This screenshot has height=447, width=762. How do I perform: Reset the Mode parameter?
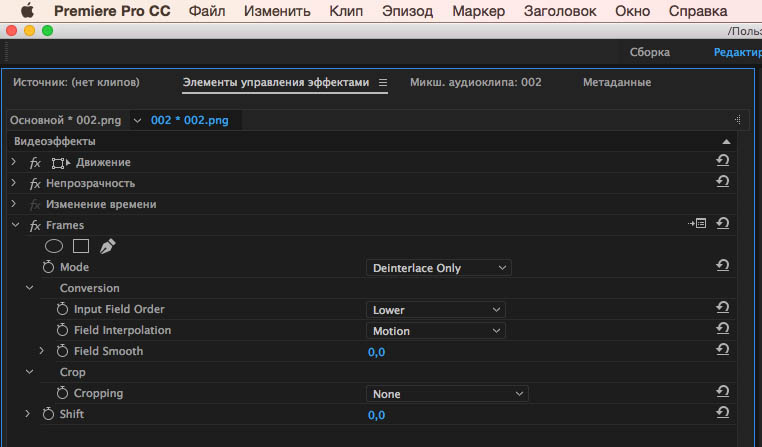tap(723, 265)
